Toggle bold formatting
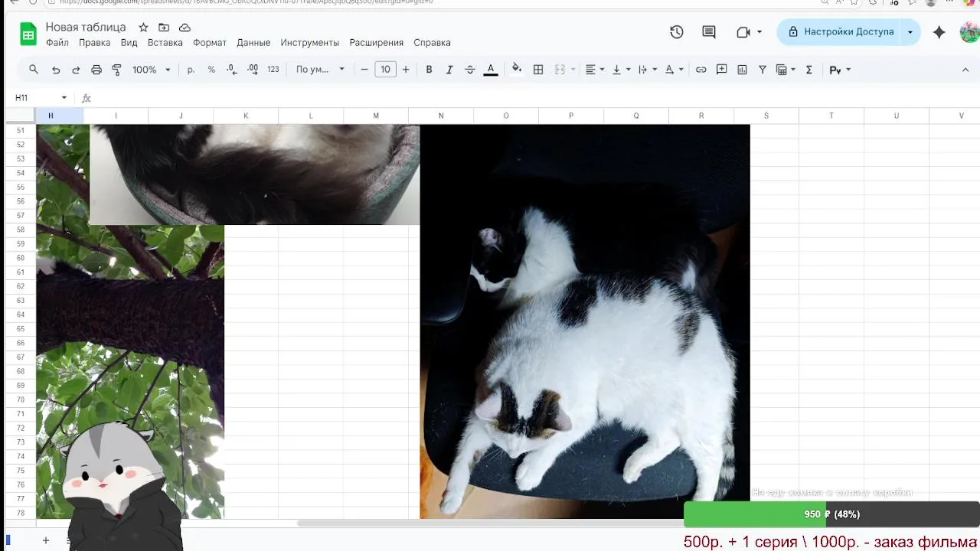This screenshot has width=980, height=551. (429, 70)
